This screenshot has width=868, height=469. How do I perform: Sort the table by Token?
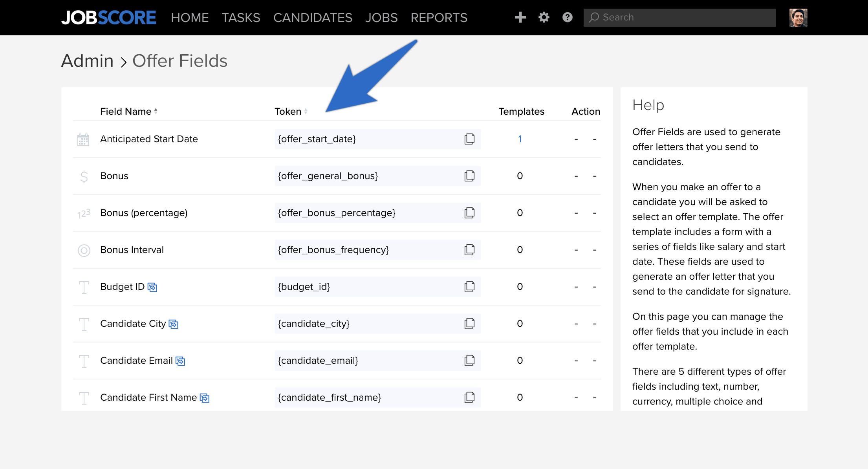291,112
